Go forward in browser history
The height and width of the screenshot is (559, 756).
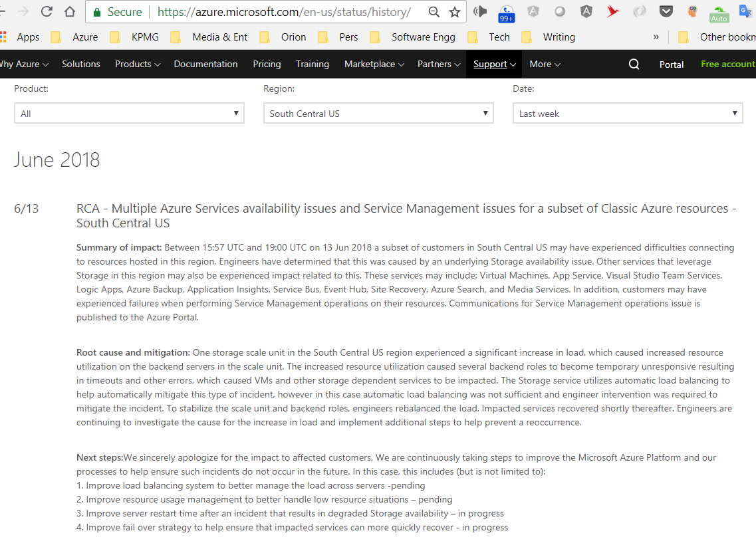(x=23, y=11)
